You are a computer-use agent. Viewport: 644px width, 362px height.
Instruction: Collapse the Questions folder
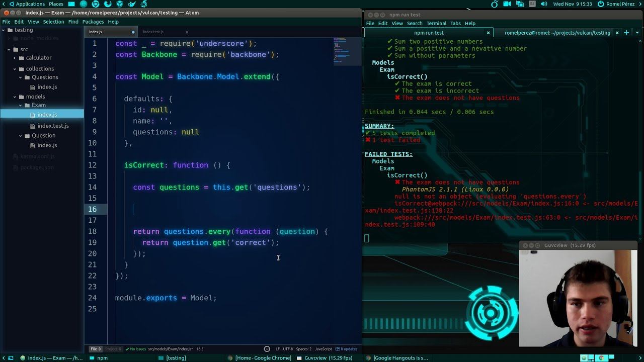pos(21,77)
